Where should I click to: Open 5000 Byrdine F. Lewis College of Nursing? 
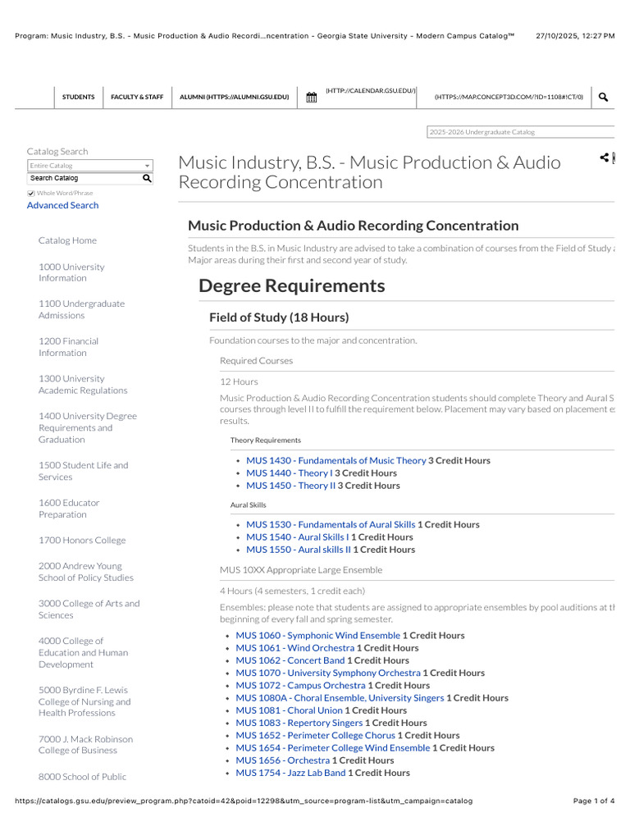(x=84, y=701)
